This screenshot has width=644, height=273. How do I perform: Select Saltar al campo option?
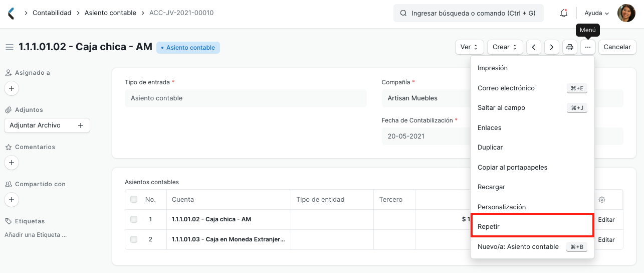tap(532, 108)
